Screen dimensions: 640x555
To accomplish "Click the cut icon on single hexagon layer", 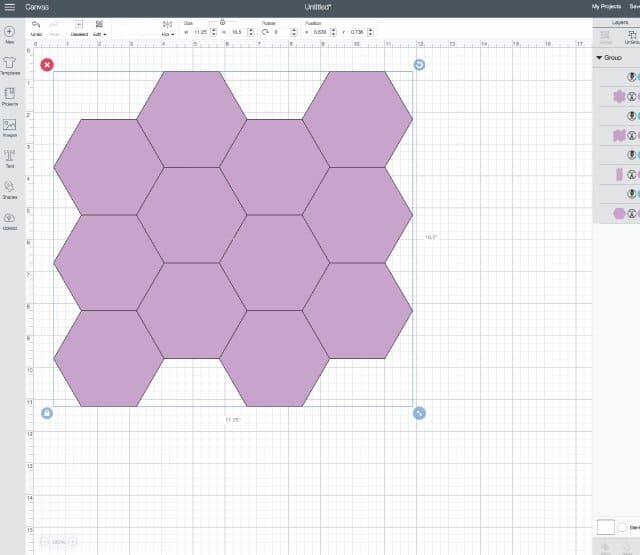I will [631, 213].
